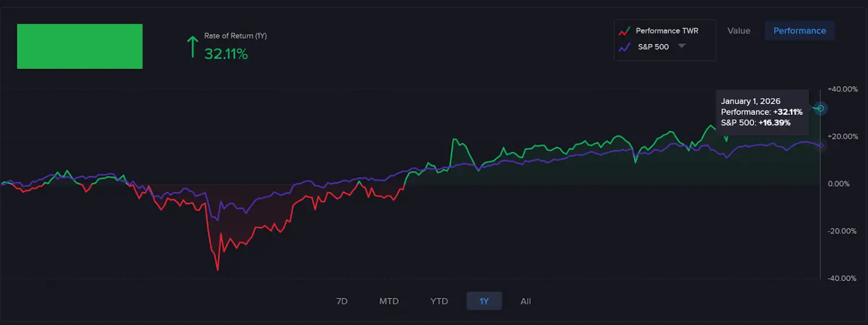Viewport: 868px width, 325px height.
Task: Select the 7D time range
Action: (x=342, y=301)
